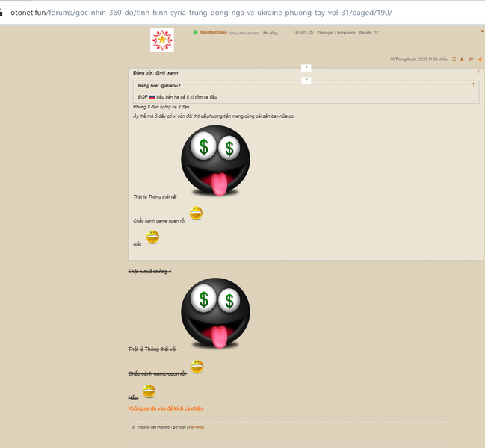This screenshot has width=485, height=448.
Task: Click the 'Nhi đồng' rank label
Action: click(x=271, y=33)
